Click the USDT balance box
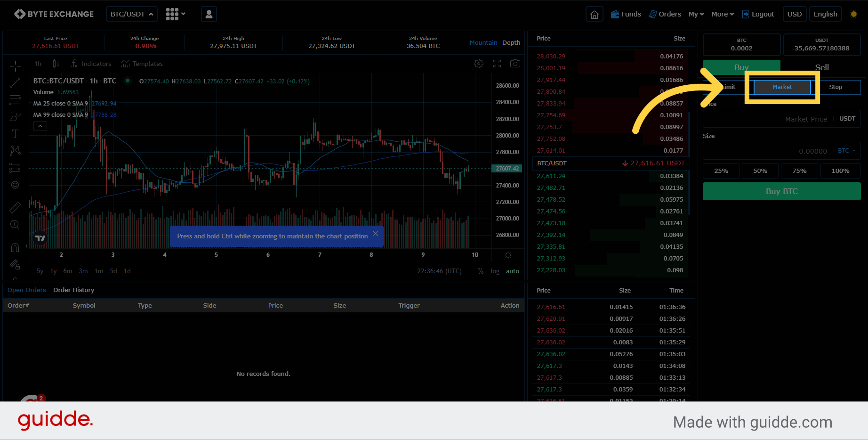This screenshot has height=440, width=868. coord(822,44)
